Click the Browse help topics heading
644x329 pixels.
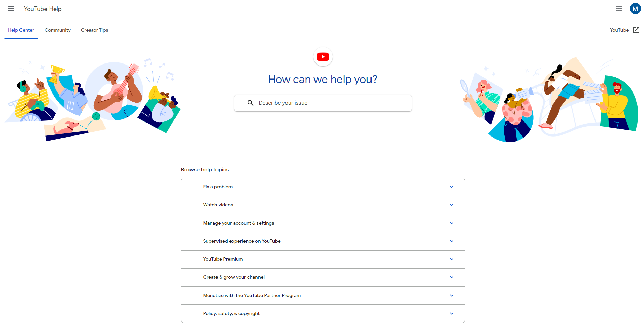205,170
